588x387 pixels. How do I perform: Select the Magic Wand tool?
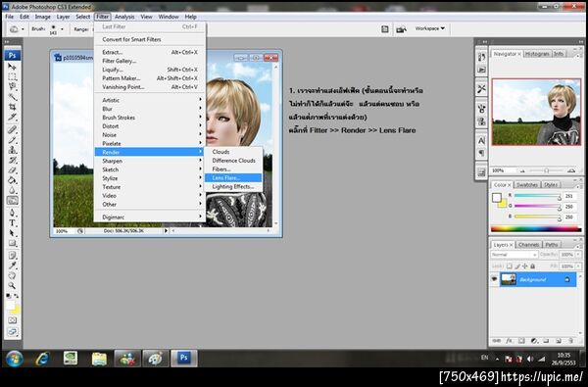[x=12, y=97]
